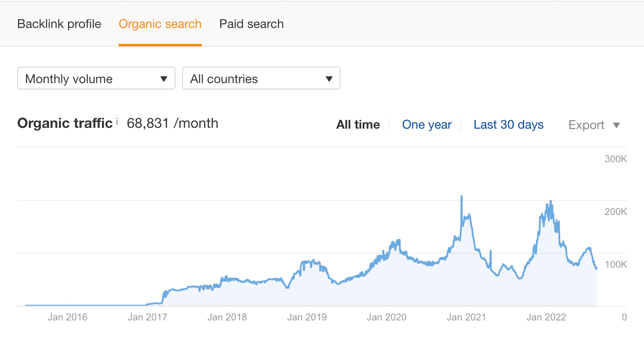The height and width of the screenshot is (338, 644).
Task: Click the traffic spike near Jan 2021
Action: point(462,197)
